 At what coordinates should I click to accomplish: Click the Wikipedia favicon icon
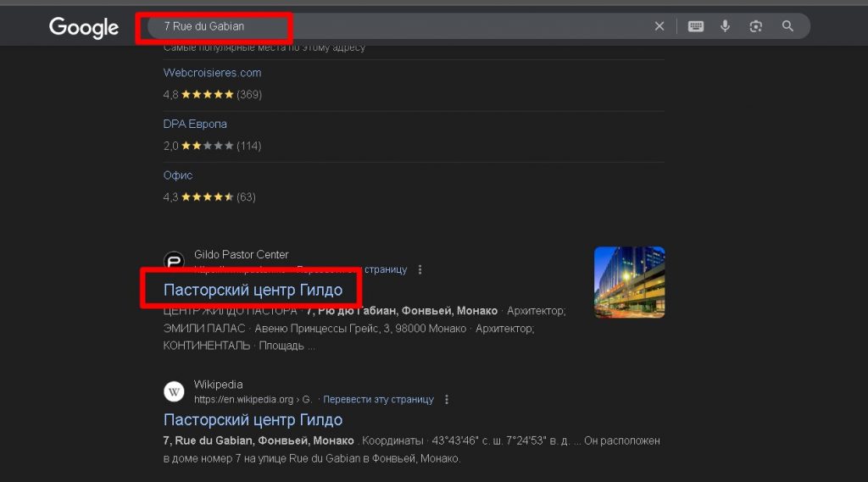pyautogui.click(x=174, y=392)
